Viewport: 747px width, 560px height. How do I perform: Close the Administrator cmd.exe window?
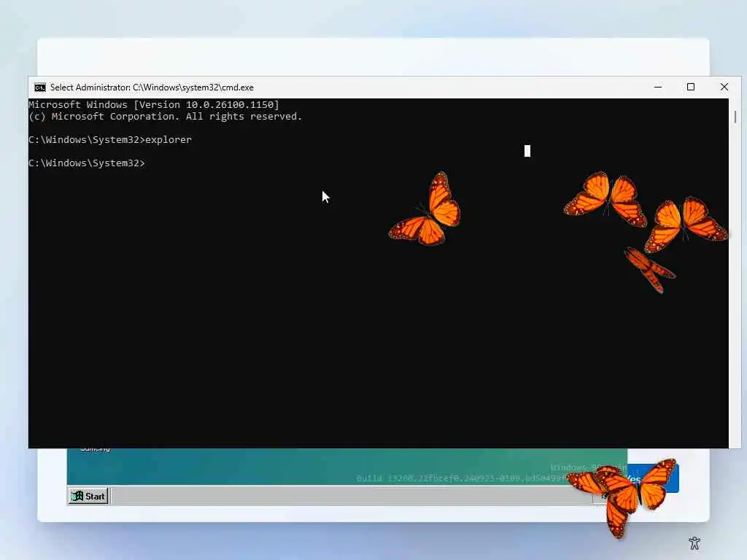(724, 87)
